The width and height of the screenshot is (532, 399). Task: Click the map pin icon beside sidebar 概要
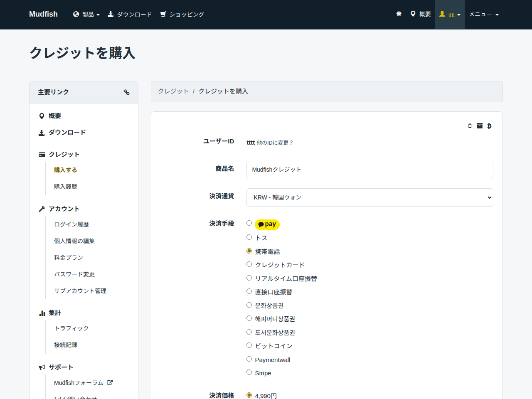click(x=42, y=116)
